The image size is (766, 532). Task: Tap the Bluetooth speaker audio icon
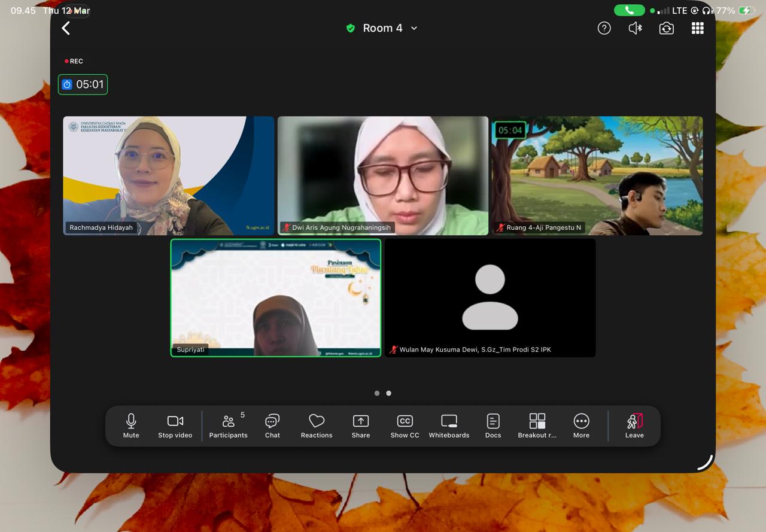635,28
